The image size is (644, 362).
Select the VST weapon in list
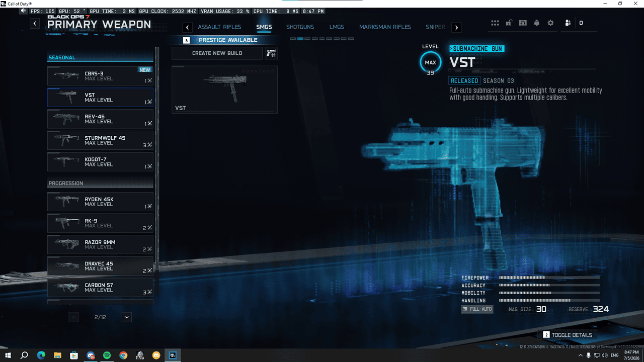point(100,98)
